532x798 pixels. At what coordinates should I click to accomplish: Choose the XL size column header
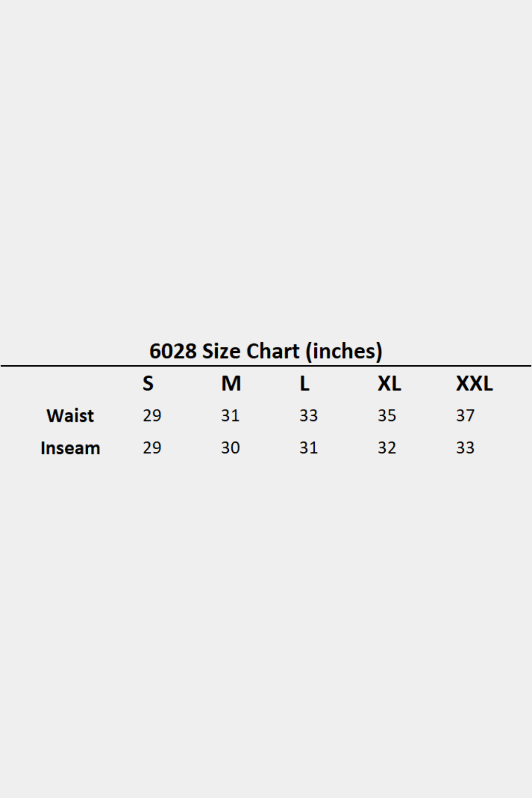click(x=389, y=383)
